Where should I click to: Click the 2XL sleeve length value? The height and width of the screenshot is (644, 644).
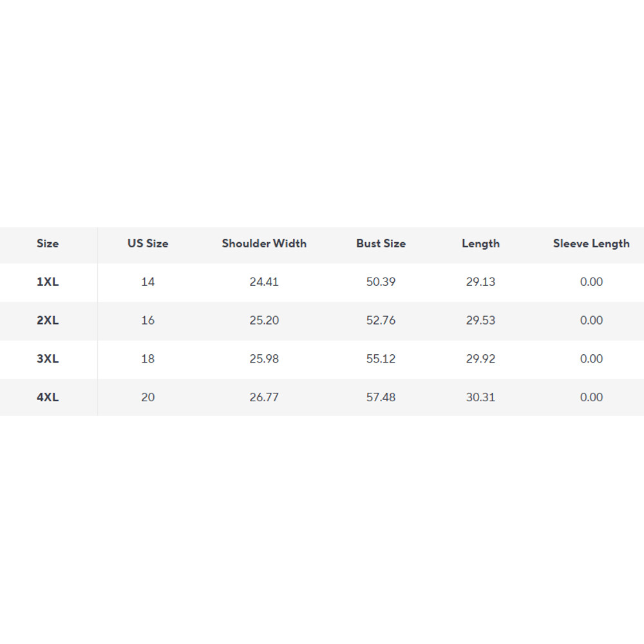coord(591,321)
